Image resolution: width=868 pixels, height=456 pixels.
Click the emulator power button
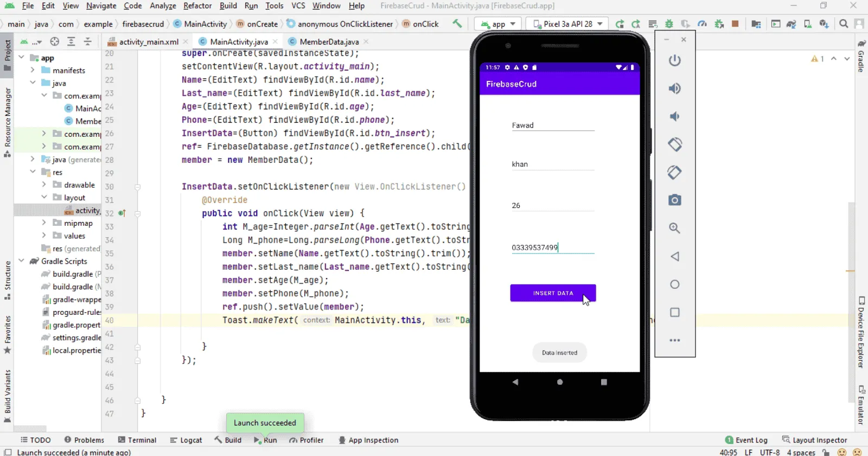(x=675, y=60)
